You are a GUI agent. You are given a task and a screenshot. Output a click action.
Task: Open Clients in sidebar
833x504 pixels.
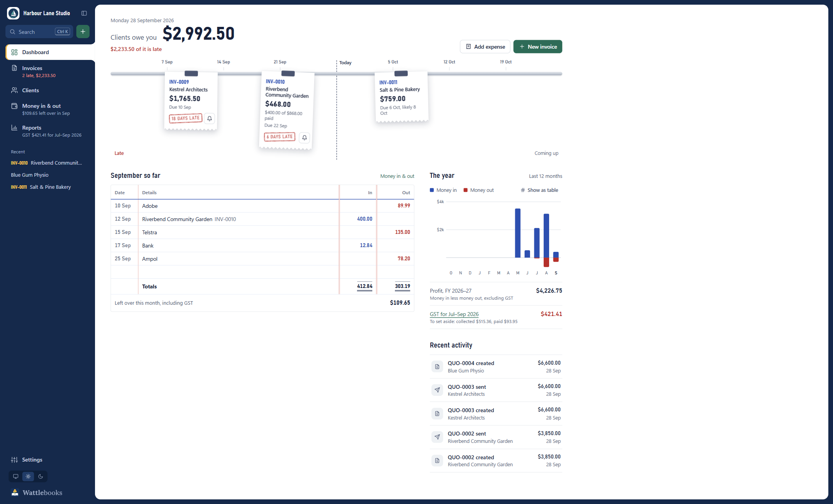(x=50, y=90)
